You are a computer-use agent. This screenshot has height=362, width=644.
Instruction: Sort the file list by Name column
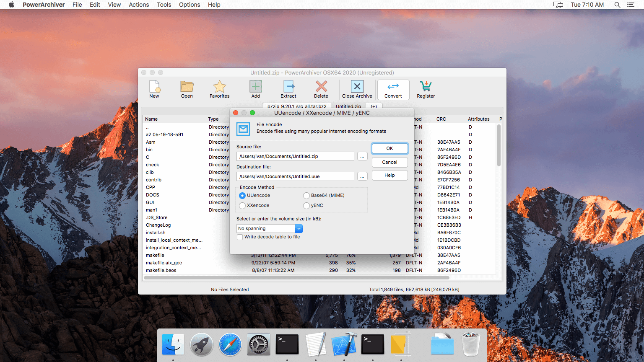pyautogui.click(x=151, y=119)
